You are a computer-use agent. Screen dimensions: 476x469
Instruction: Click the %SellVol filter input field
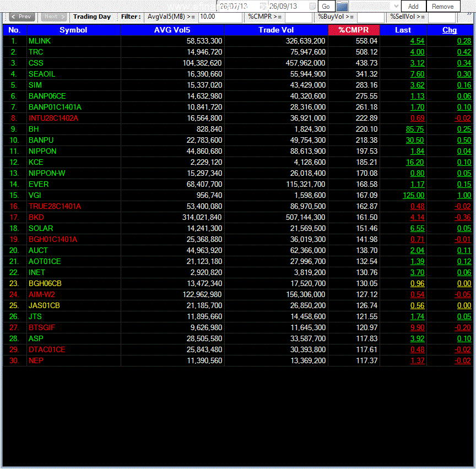tap(441, 17)
